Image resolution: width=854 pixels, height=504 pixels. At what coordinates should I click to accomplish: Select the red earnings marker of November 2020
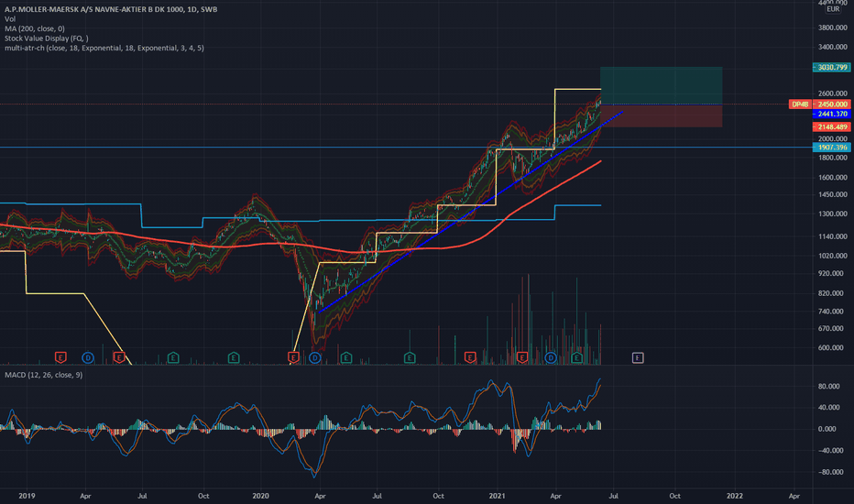tap(470, 358)
